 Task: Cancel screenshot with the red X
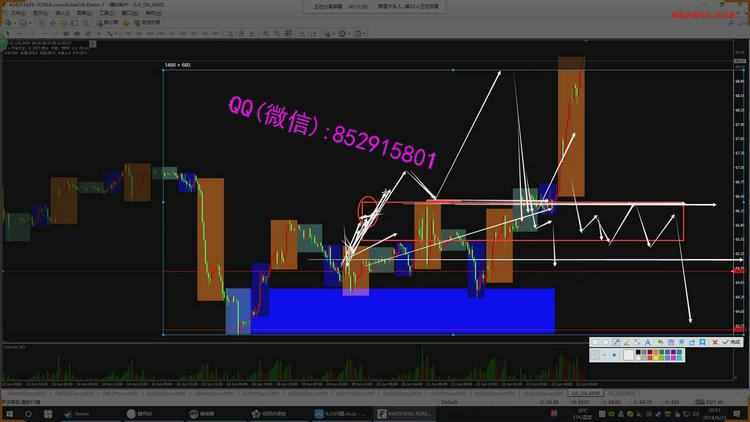click(x=715, y=342)
